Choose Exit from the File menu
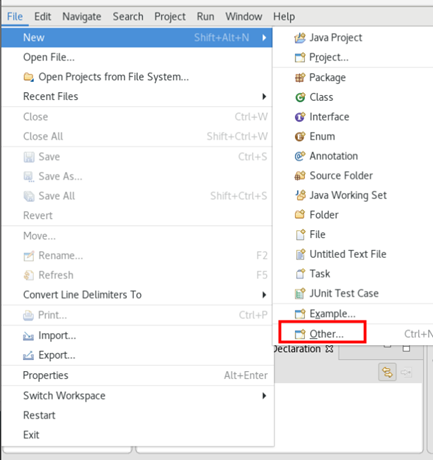Screen dimensions: 433x460 [x=138, y=435]
